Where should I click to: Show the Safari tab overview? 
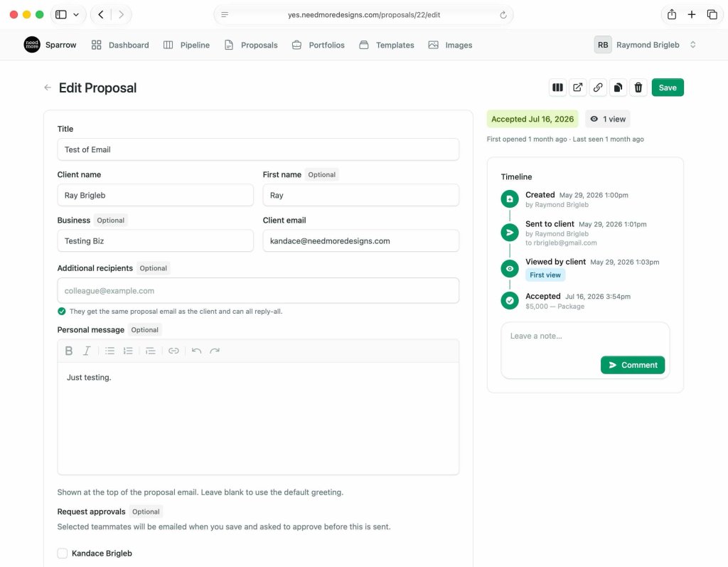coord(712,14)
